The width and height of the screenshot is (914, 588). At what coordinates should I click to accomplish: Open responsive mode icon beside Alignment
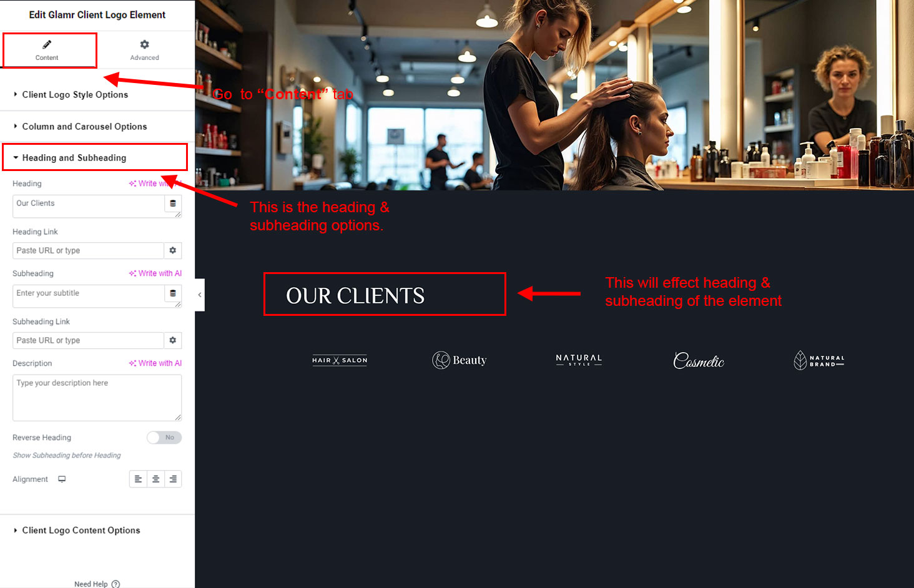(62, 479)
